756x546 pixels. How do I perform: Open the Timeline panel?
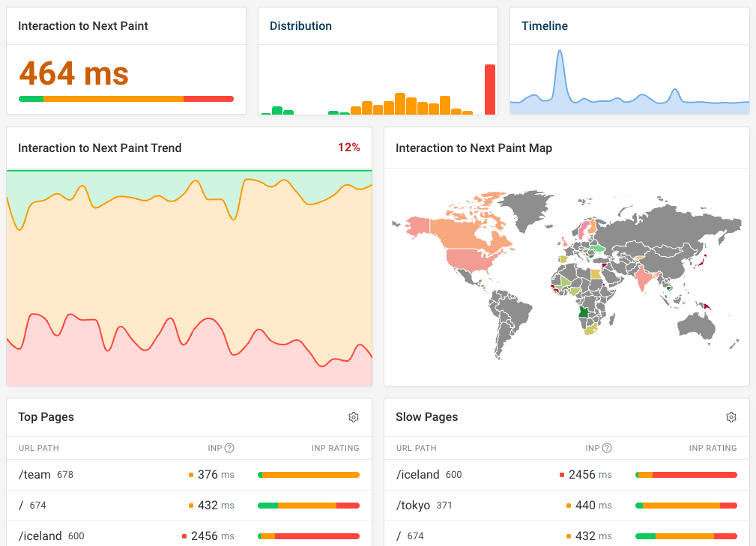tap(545, 25)
